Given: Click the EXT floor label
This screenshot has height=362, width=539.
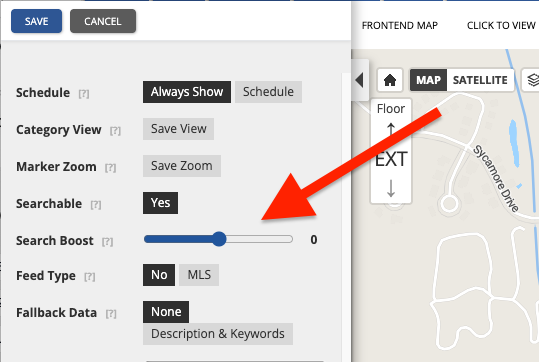Looking at the screenshot, I should pos(391,159).
